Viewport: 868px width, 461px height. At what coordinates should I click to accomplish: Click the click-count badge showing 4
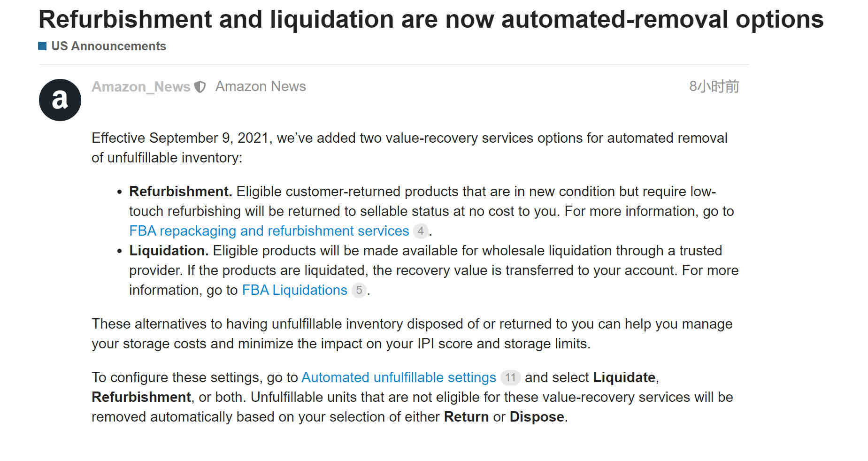tap(421, 231)
